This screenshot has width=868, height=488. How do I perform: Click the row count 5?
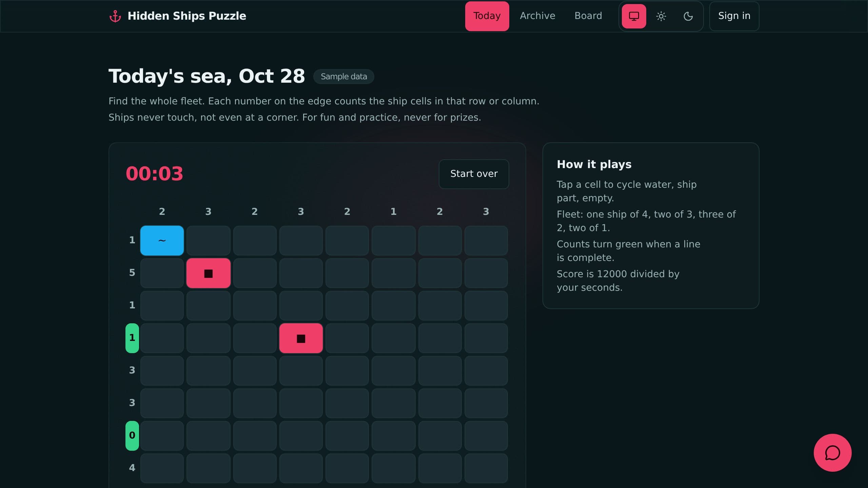[132, 273]
